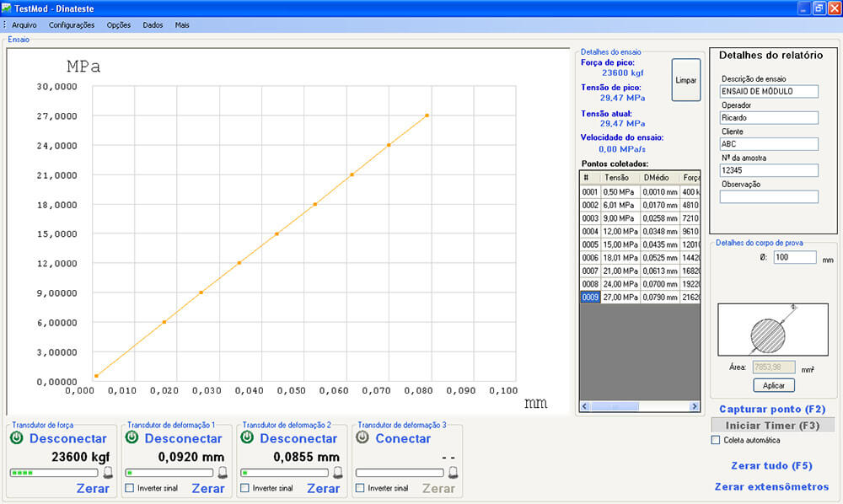Enable the Coleta automática checkbox
This screenshot has width=843, height=504.
[x=716, y=440]
